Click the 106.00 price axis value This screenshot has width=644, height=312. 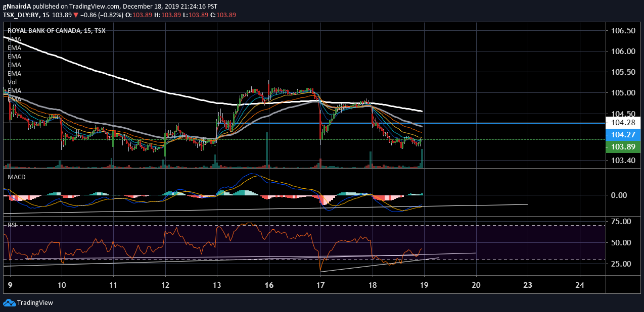[623, 51]
